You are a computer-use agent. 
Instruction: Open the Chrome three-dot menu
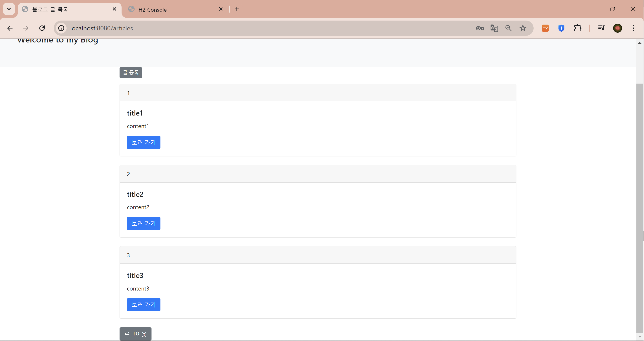tap(633, 28)
